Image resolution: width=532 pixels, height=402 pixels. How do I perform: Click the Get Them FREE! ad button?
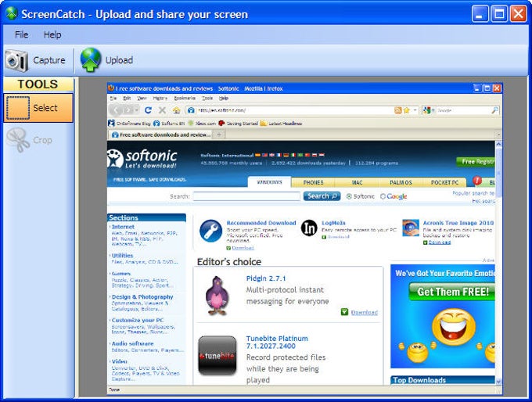click(x=451, y=292)
